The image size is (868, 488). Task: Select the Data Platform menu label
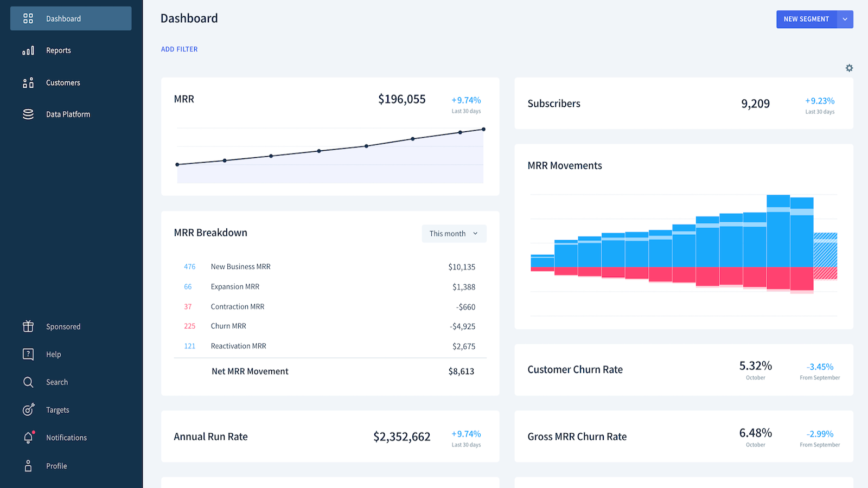(68, 114)
